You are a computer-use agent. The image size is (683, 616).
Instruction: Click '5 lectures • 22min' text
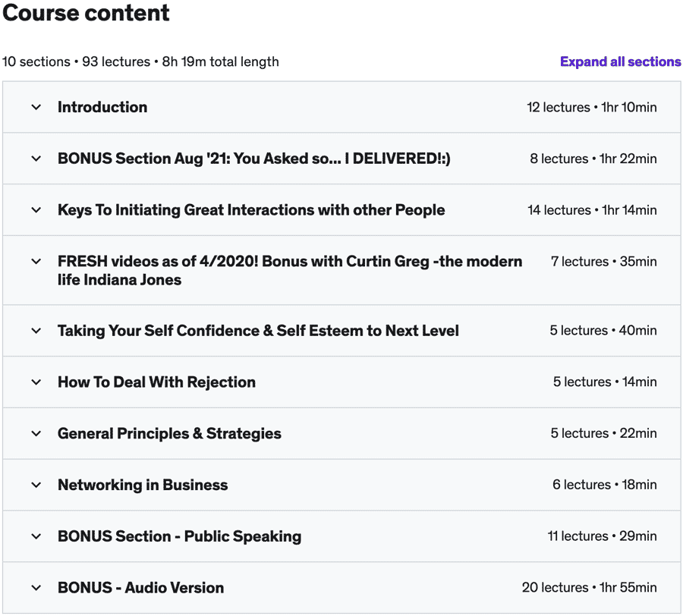(604, 433)
